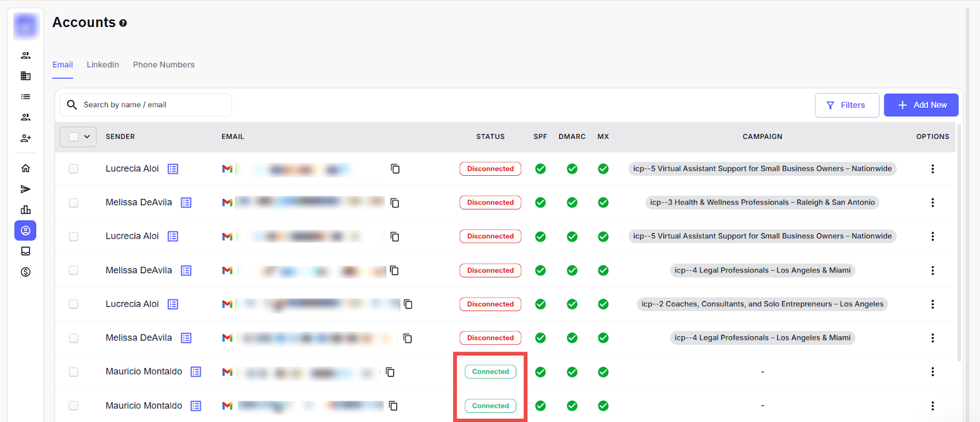Image resolution: width=980 pixels, height=422 pixels.
Task: Switch to the Phone Numbers tab
Action: click(164, 65)
